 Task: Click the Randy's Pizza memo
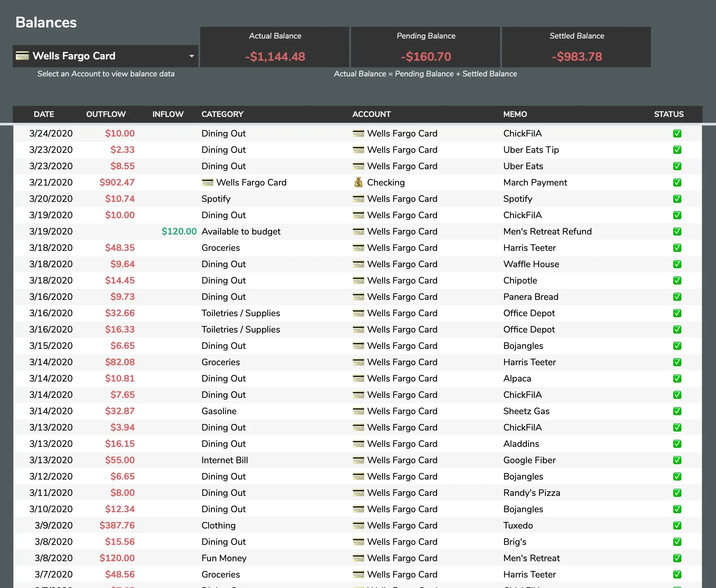(531, 493)
